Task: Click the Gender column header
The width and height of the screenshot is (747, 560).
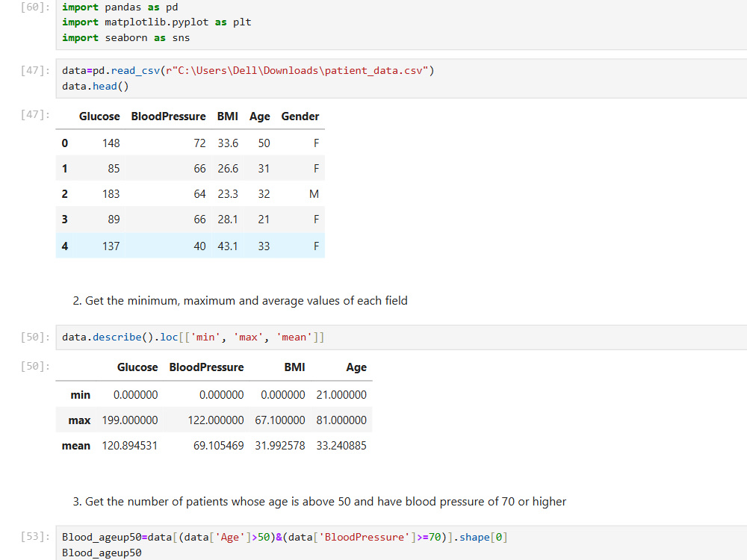Action: 300,116
